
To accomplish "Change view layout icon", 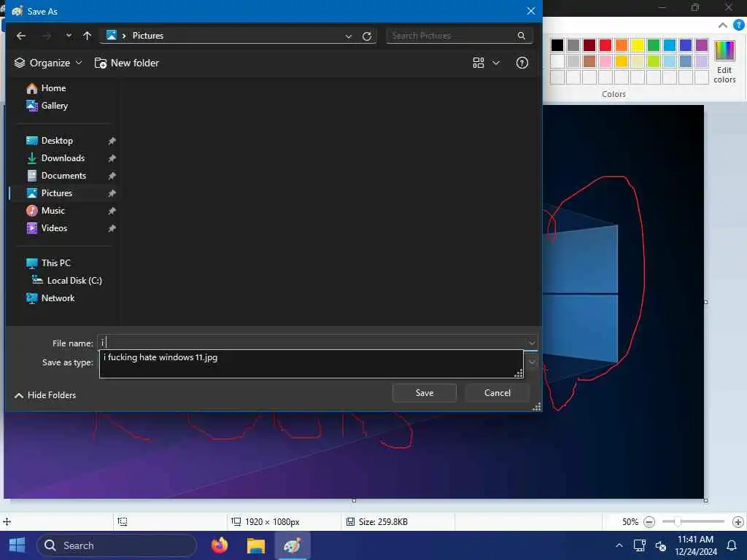I will pos(479,63).
